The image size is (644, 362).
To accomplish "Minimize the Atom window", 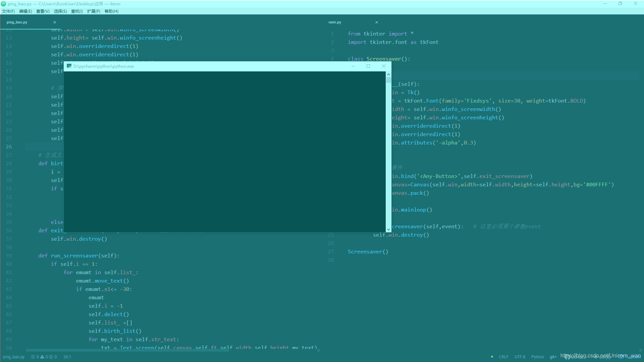I will pos(605,4).
